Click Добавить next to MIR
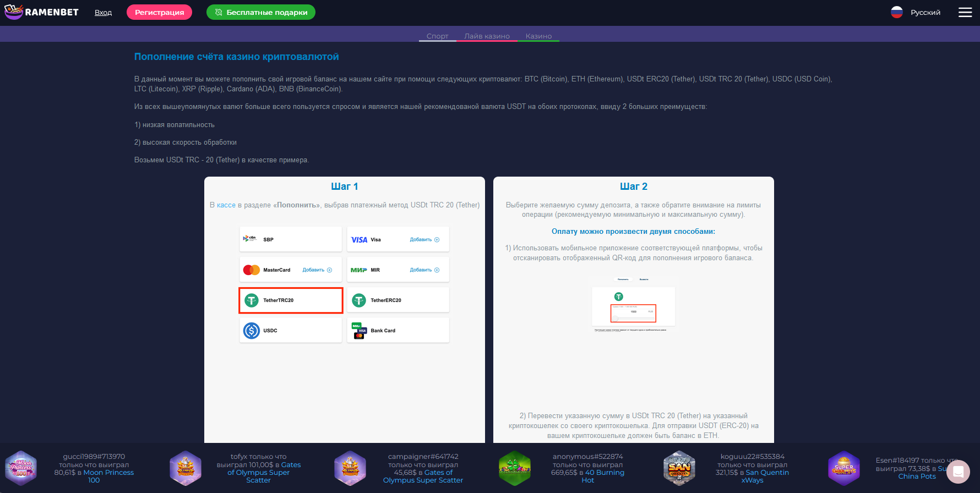Viewport: 980px width, 493px height. point(424,270)
